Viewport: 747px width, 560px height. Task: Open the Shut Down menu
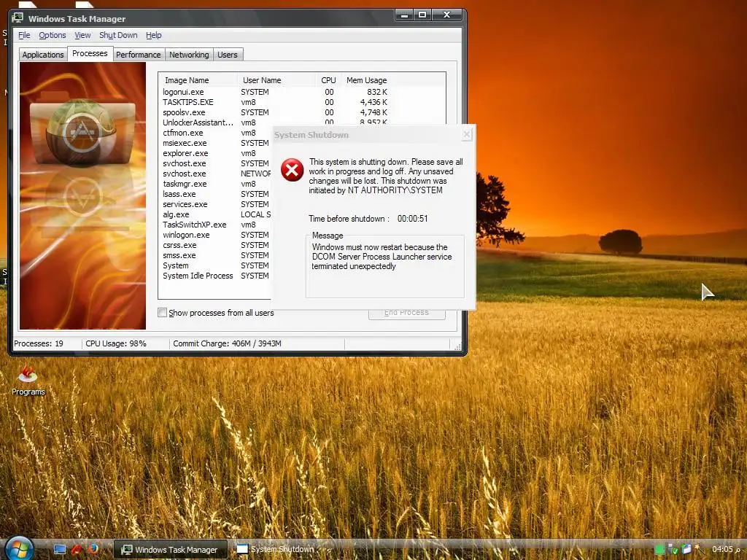[118, 35]
